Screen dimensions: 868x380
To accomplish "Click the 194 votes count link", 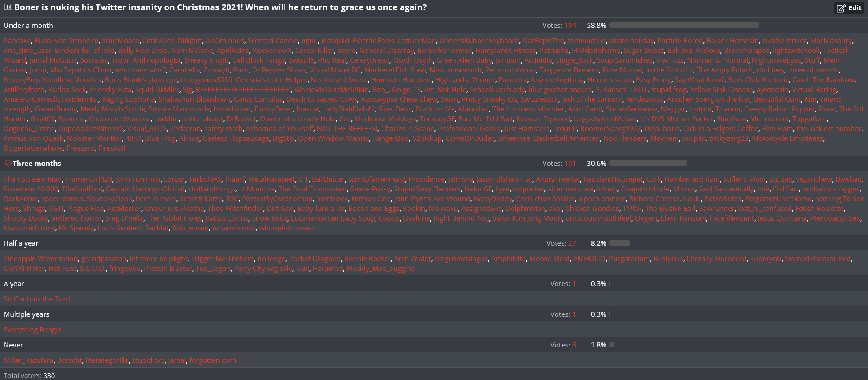I will 570,26.
